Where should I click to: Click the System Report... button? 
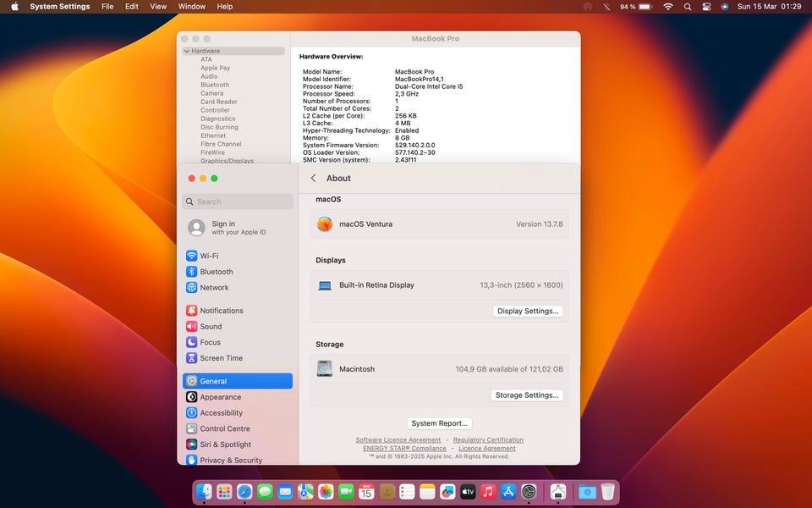pos(439,423)
